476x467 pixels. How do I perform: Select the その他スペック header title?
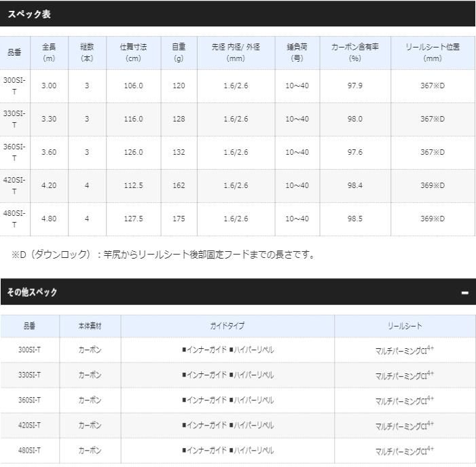pyautogui.click(x=32, y=293)
